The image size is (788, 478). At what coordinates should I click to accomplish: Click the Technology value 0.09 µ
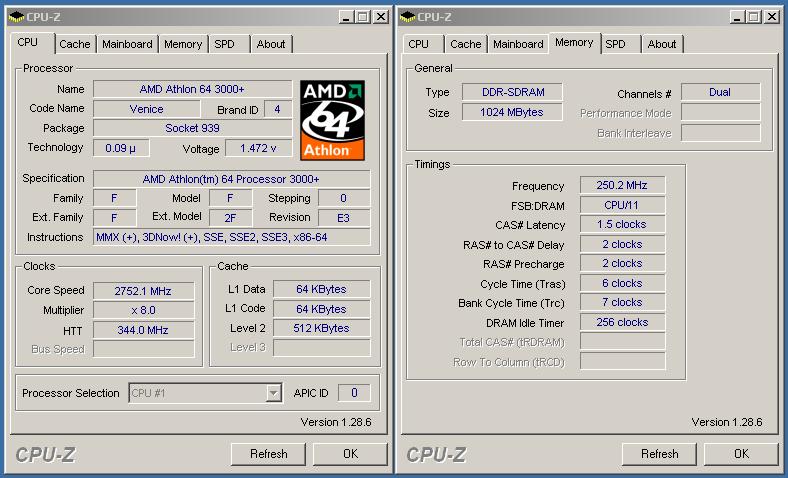click(121, 148)
